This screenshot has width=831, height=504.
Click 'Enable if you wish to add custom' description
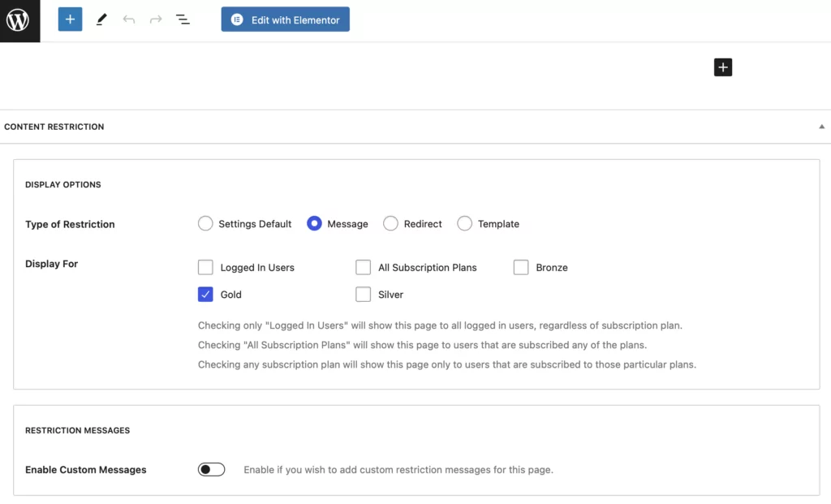398,470
